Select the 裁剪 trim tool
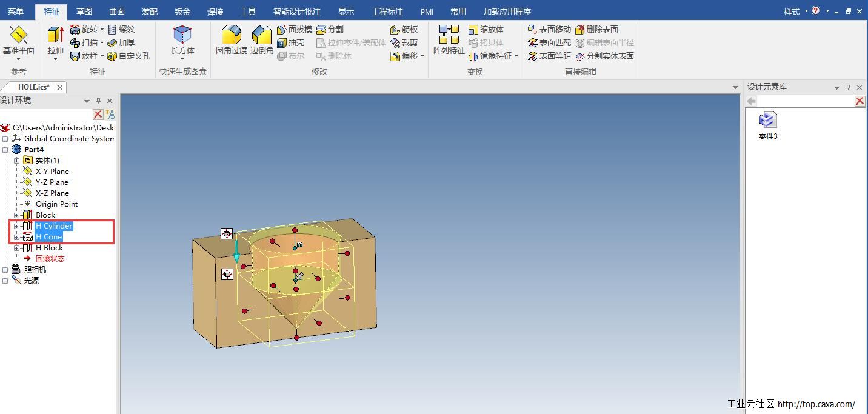868x414 pixels. [404, 42]
